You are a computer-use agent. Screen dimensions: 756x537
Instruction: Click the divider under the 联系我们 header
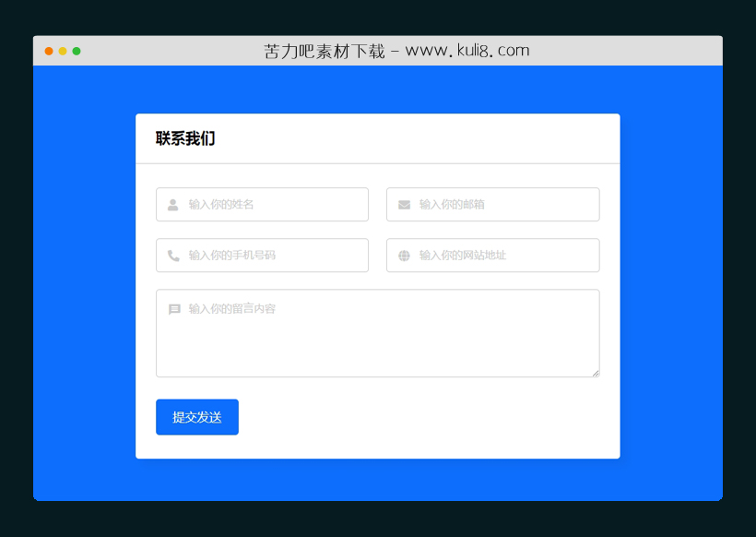[378, 162]
